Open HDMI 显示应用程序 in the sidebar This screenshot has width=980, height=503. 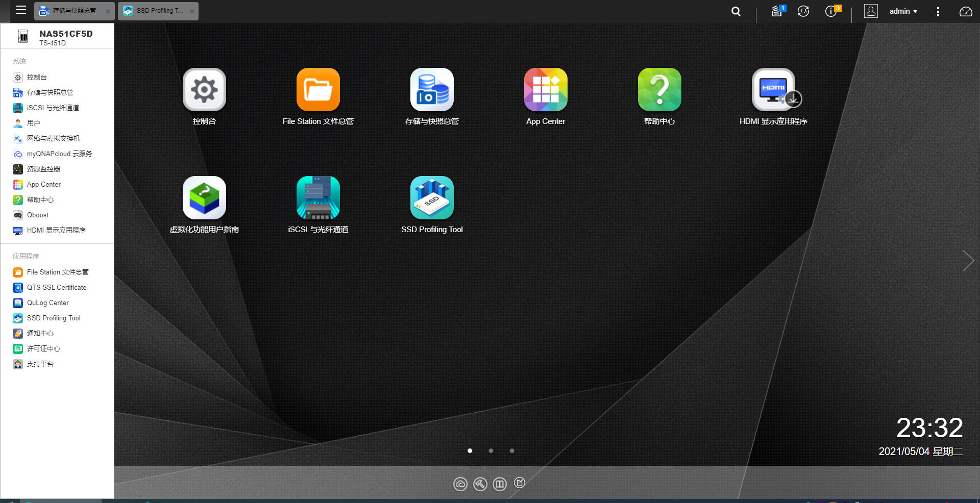[x=57, y=230]
